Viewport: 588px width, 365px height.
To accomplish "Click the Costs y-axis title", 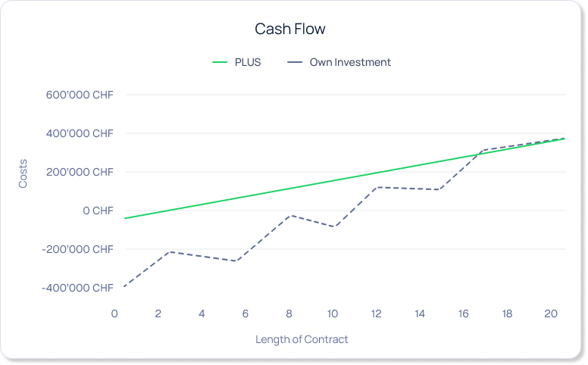I will (x=23, y=173).
